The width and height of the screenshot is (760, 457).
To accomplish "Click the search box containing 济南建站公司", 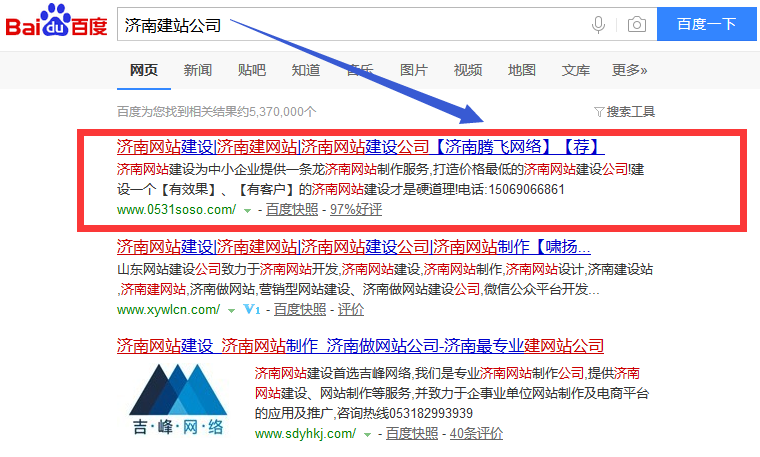I will tap(387, 24).
